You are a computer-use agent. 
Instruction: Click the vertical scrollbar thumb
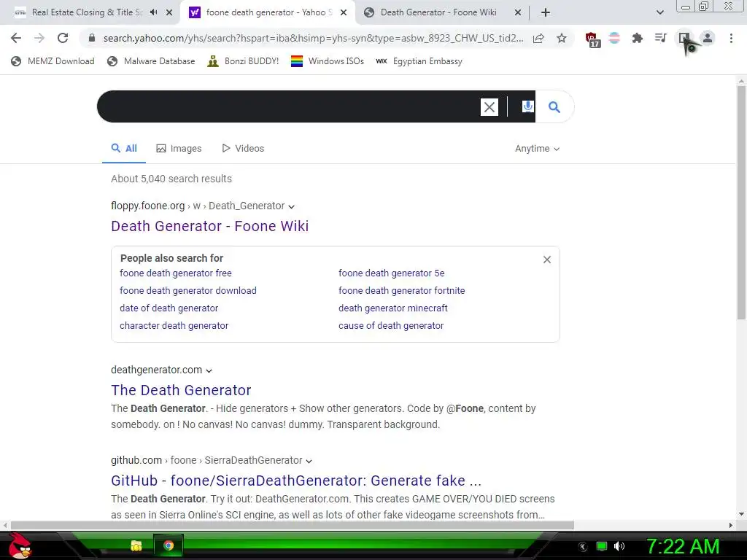(x=741, y=203)
